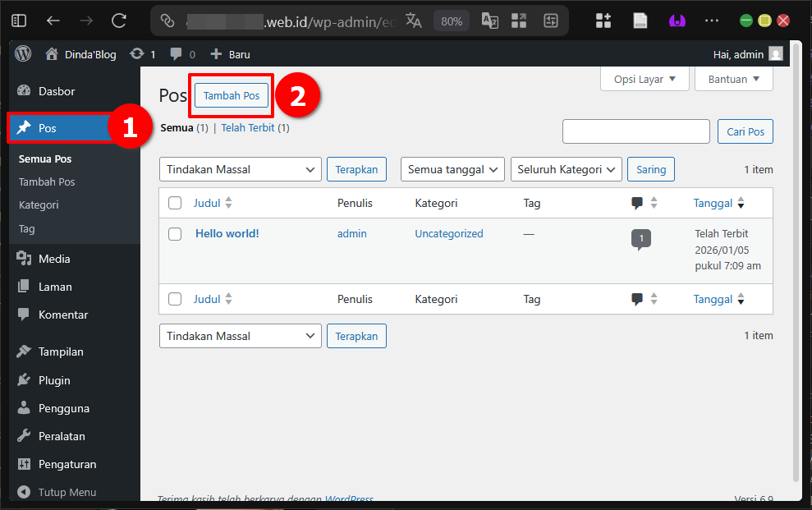Viewport: 812px width, 510px height.
Task: Click the WordPress logo in admin bar
Action: tap(22, 53)
